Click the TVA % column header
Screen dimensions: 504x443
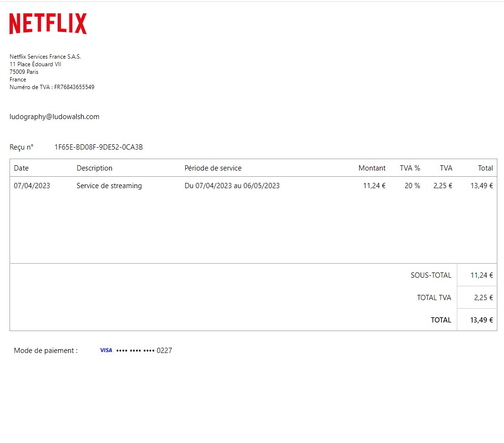click(x=410, y=168)
